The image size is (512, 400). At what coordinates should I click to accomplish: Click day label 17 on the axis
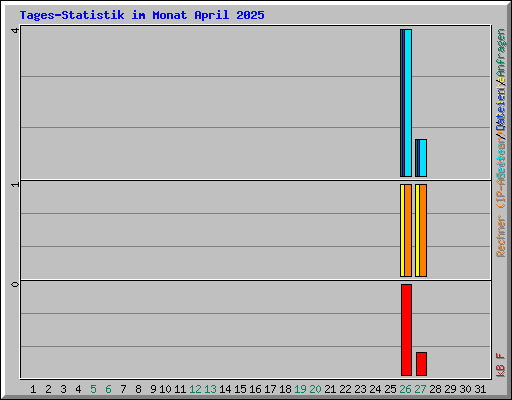tap(270, 389)
